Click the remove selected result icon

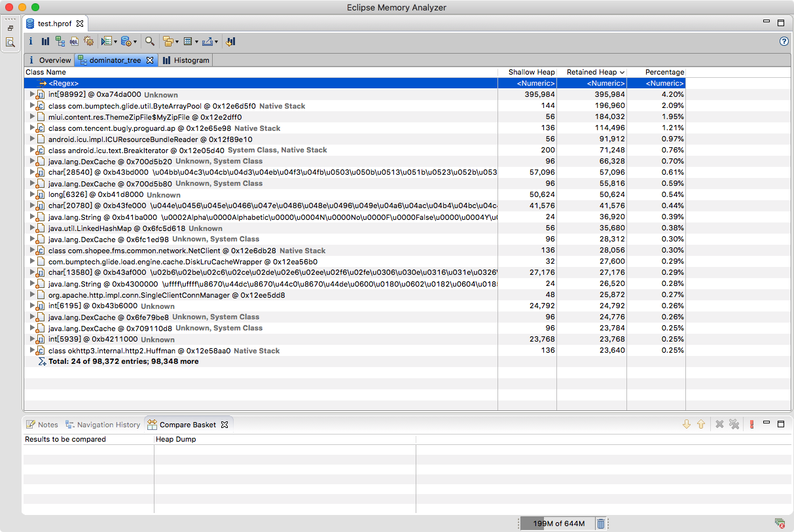[x=719, y=424]
